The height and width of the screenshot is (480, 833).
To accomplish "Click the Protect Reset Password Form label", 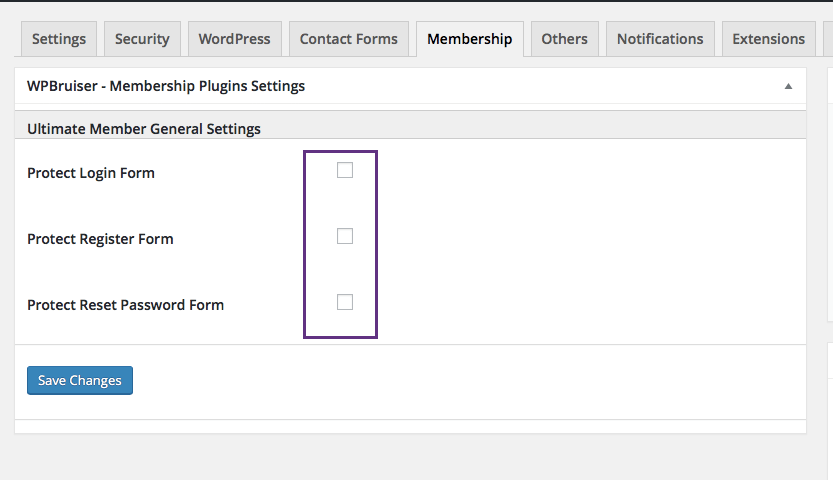I will (125, 305).
